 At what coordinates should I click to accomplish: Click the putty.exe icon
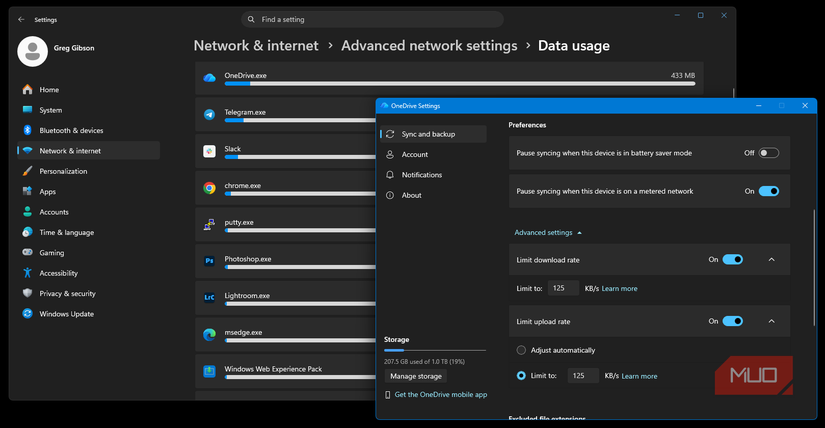tap(209, 224)
